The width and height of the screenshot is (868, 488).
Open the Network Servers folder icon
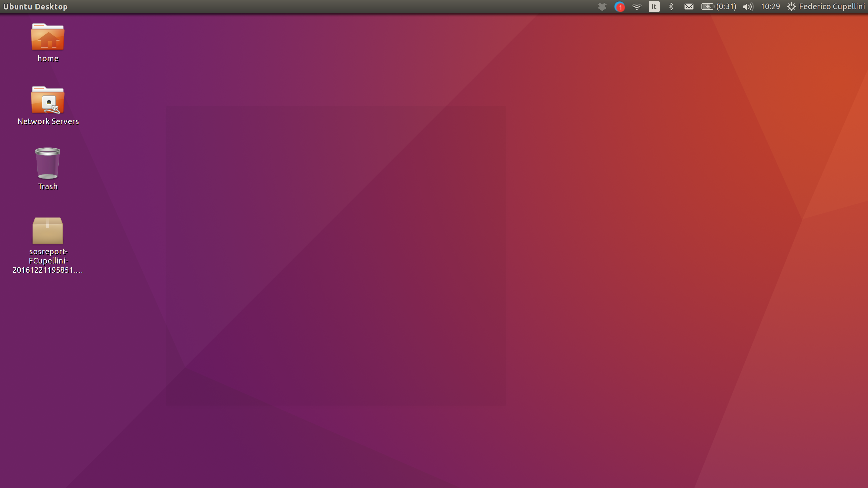click(47, 100)
